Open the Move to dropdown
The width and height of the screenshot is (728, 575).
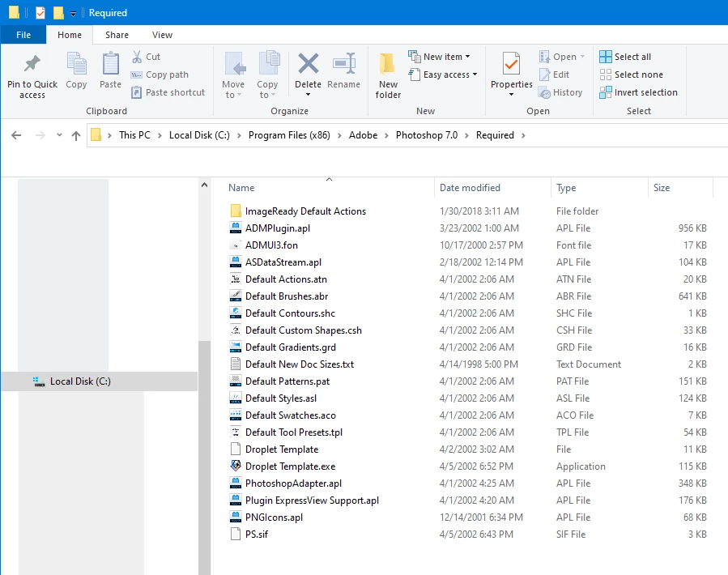(x=232, y=75)
